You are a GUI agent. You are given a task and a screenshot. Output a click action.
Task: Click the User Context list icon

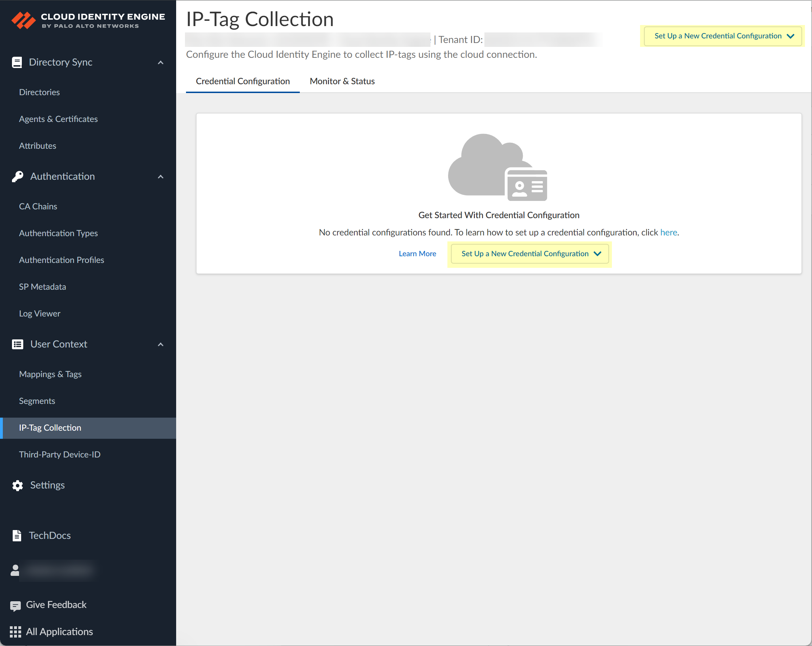click(x=17, y=344)
